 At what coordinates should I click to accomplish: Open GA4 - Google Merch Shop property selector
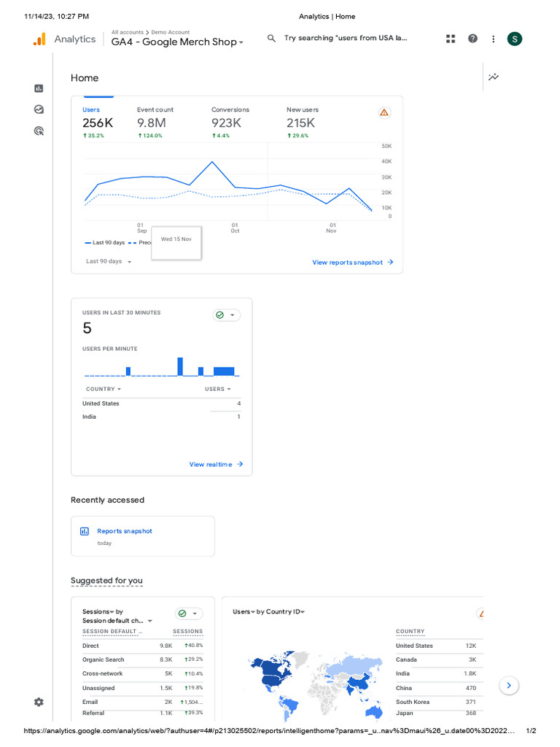[177, 42]
